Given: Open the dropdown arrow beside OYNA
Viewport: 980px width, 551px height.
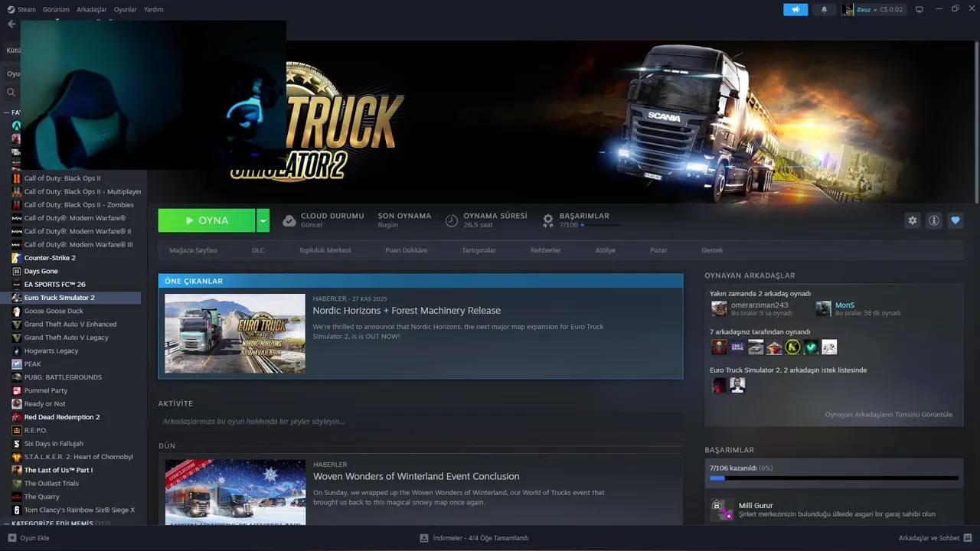Looking at the screenshot, I should click(x=263, y=220).
